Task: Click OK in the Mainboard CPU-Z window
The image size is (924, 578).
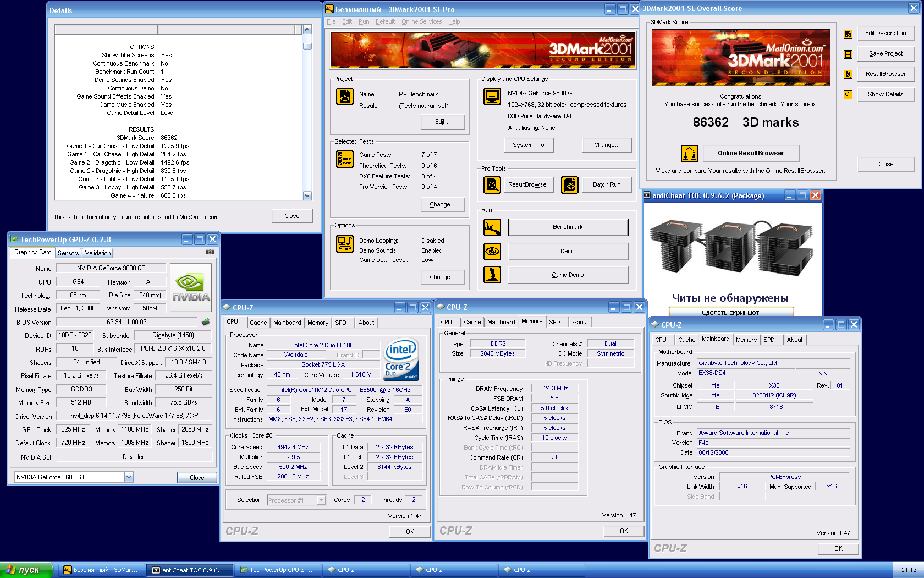Action: click(x=838, y=549)
